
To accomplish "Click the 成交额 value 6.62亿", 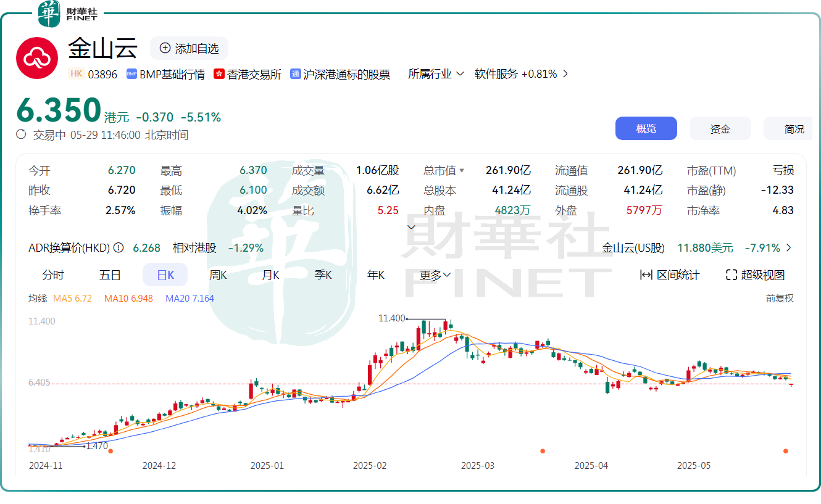I will point(383,191).
